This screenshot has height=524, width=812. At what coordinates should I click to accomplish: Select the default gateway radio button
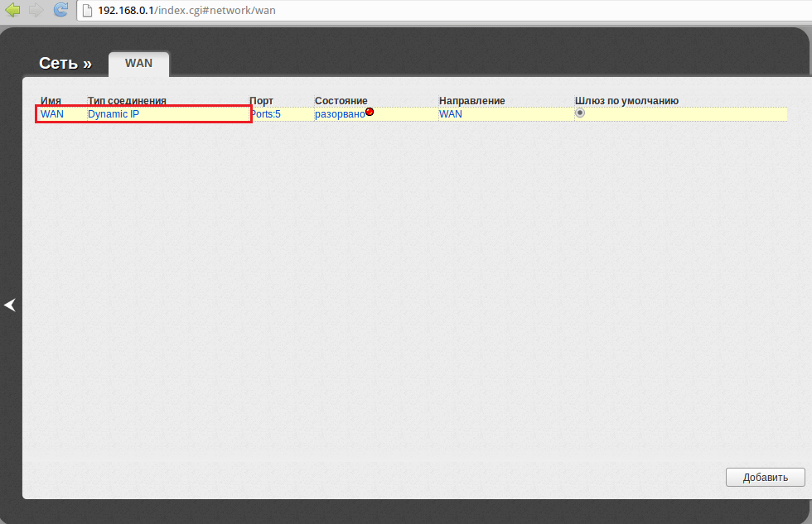point(580,113)
